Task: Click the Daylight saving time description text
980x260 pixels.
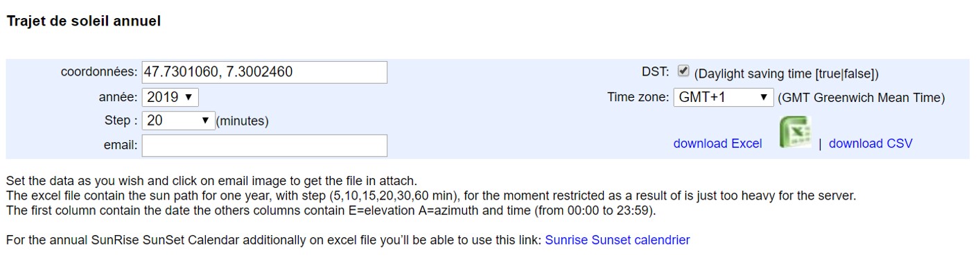Action: pyautogui.click(x=787, y=74)
